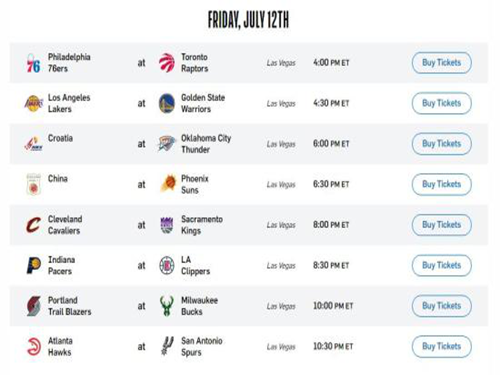500x375 pixels.
Task: Buy Tickets for 76ers at Raptors
Action: tap(442, 63)
